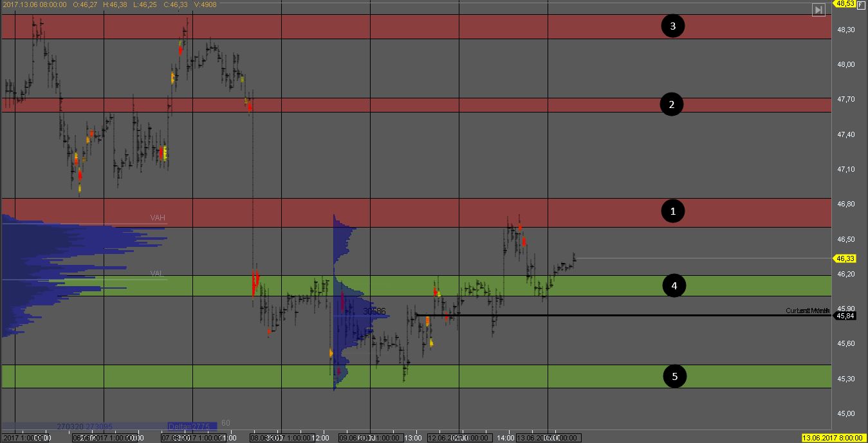Click the 48,30 label on price scale
Image resolution: width=868 pixels, height=443 pixels.
[x=845, y=30]
